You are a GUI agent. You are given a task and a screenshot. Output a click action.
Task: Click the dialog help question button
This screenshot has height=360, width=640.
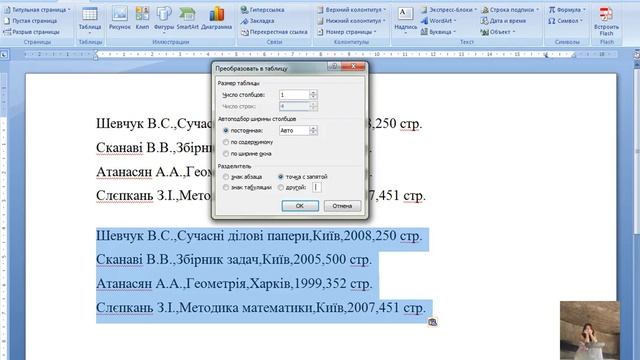tap(334, 67)
